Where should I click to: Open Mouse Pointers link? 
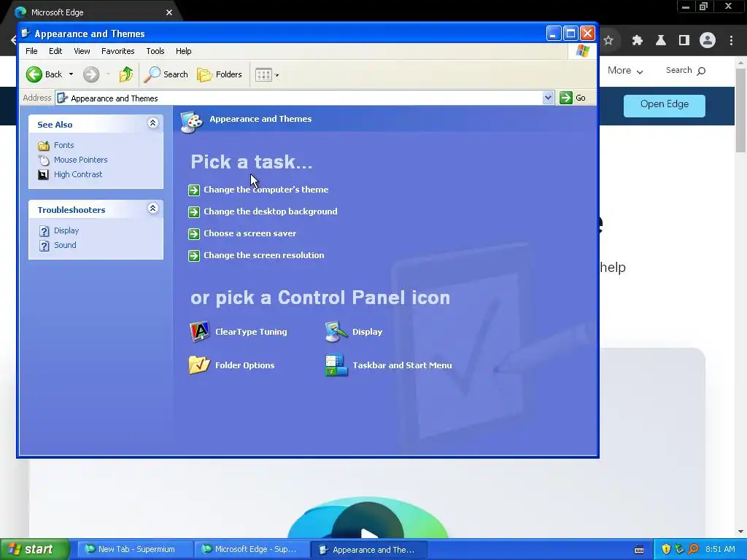coord(80,160)
